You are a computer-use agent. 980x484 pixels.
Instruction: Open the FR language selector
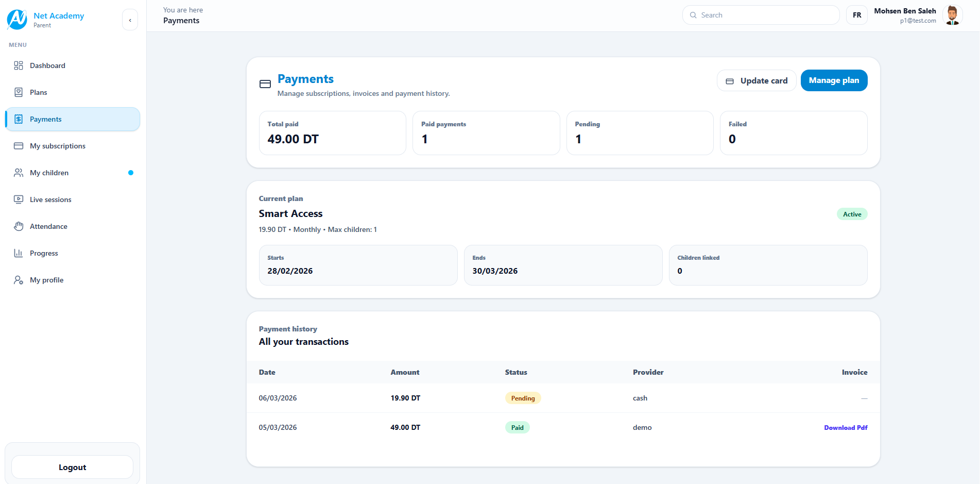[856, 15]
